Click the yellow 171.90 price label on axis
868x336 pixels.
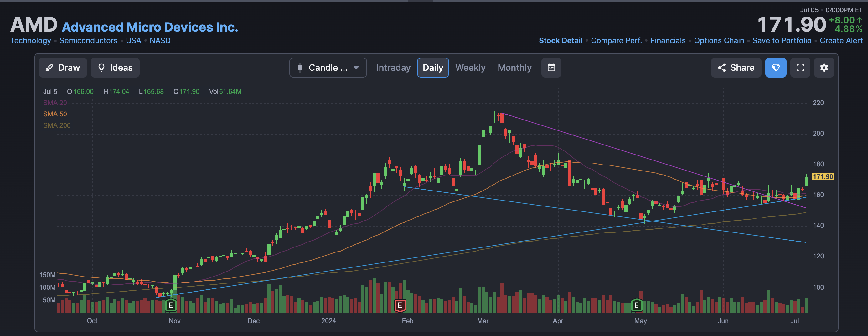[823, 176]
